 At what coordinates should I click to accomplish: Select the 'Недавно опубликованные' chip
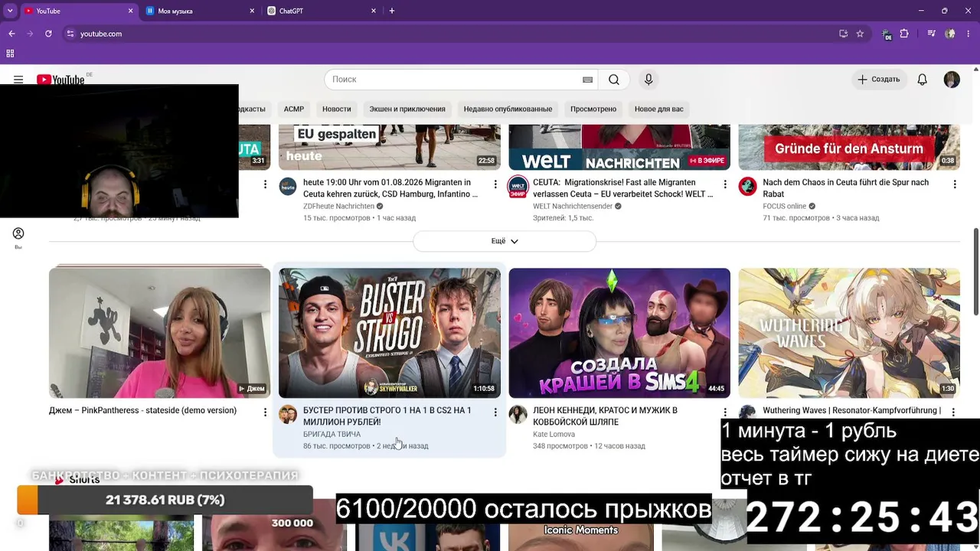coord(508,109)
